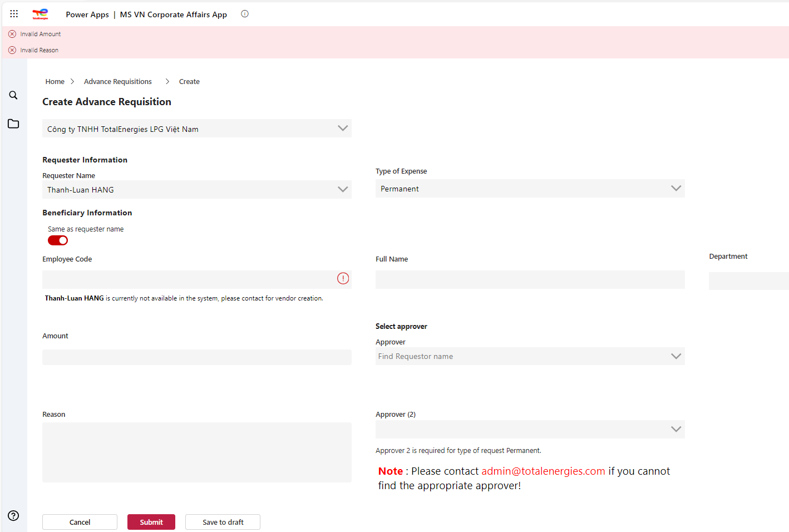Viewport: 789px width, 532px height.
Task: Click the Invalid Reason error icon
Action: [12, 50]
